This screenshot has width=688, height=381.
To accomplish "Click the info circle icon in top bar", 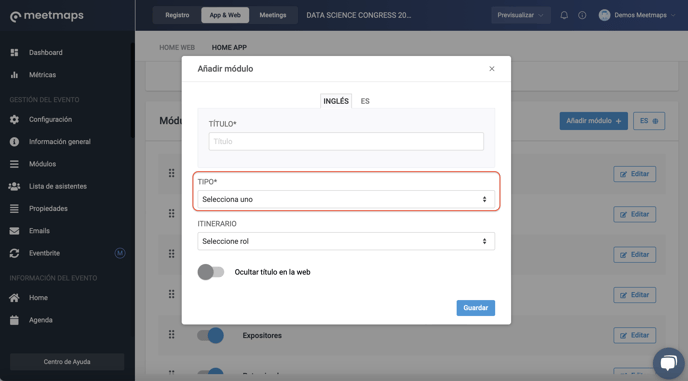I will (x=582, y=15).
